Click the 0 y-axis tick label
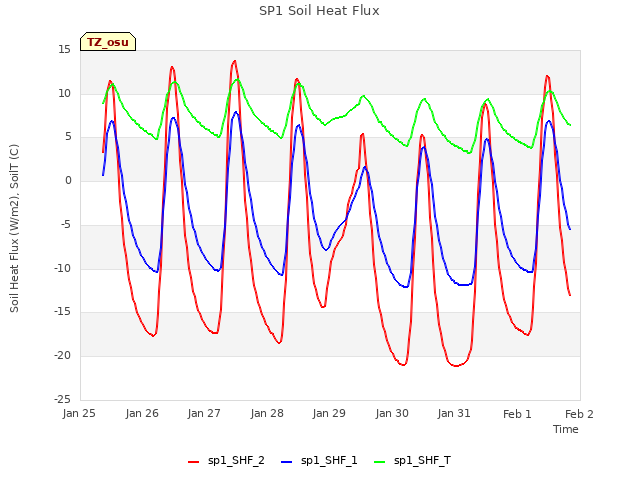This screenshot has width=640, height=480. 68,181
